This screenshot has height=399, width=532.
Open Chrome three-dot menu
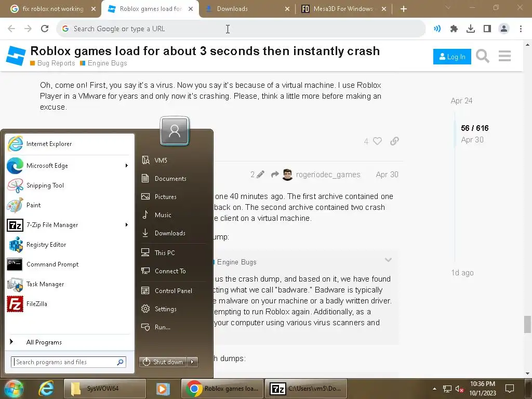coord(521,29)
